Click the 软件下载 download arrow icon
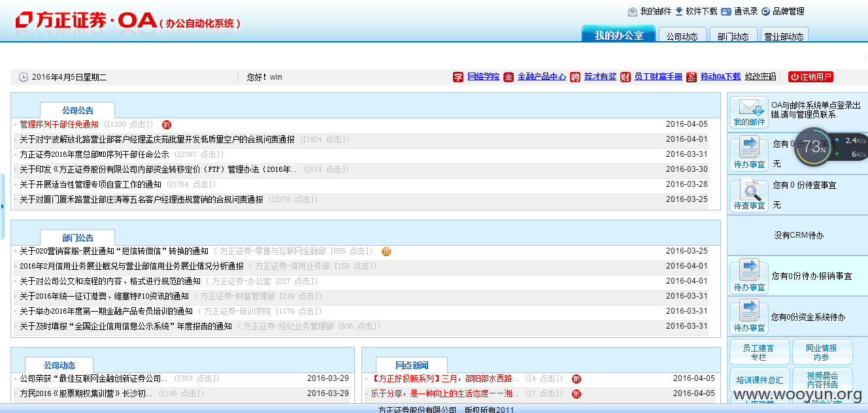Screen dimensions: 868x413 click(x=679, y=11)
